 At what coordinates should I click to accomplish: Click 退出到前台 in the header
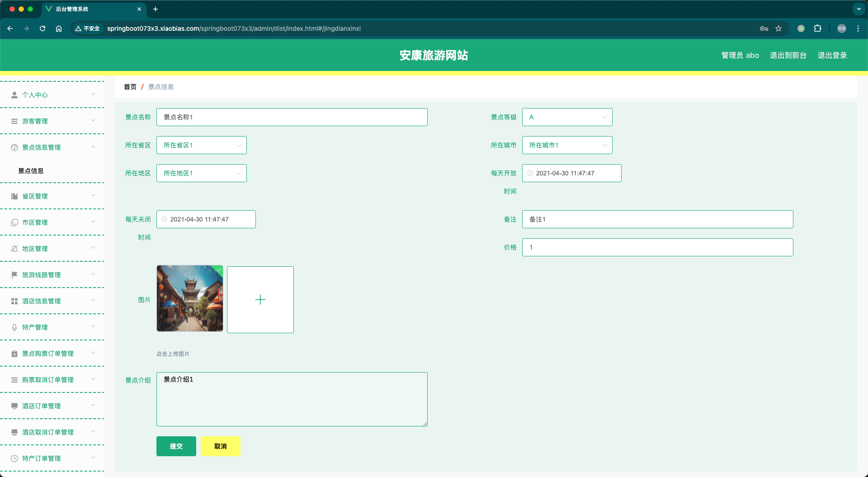788,55
